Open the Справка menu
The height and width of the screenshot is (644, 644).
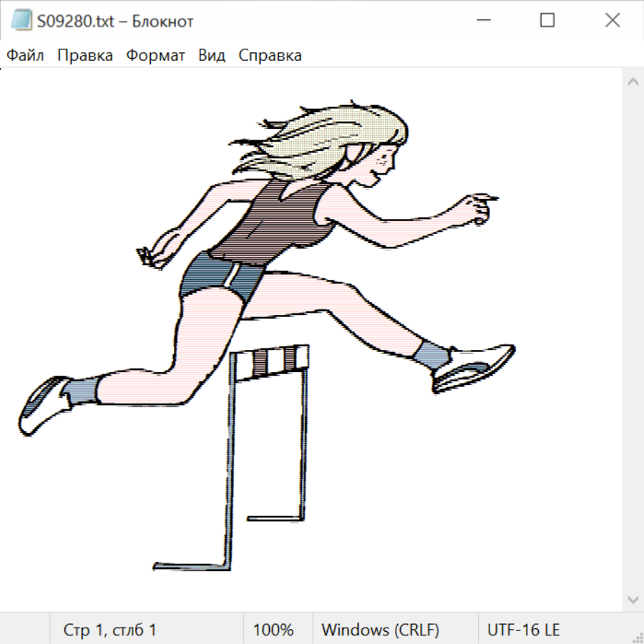coord(270,56)
